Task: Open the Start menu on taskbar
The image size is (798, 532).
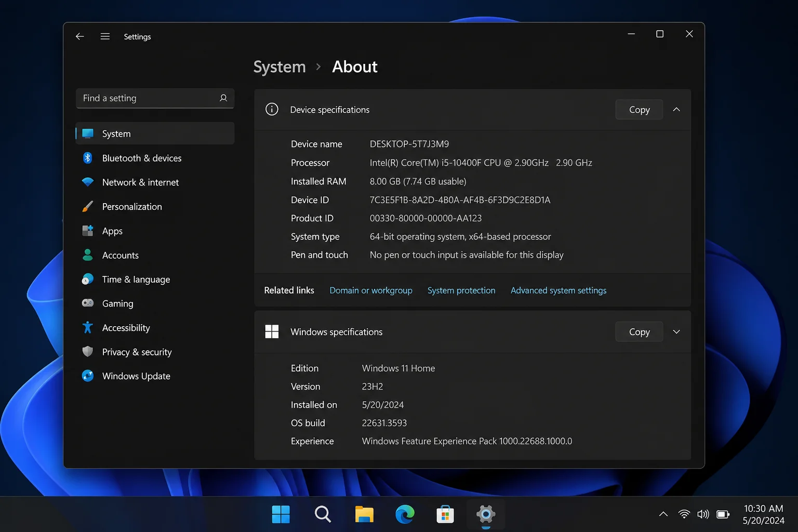Action: click(x=281, y=514)
